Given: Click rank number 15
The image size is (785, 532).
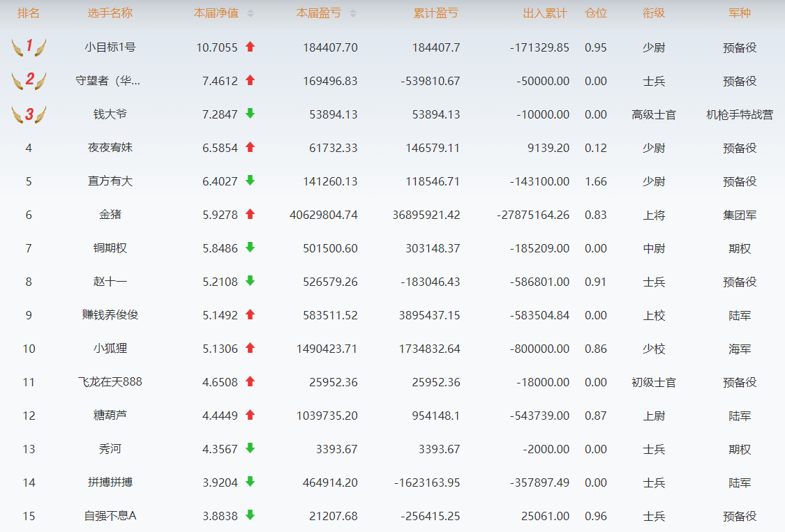Looking at the screenshot, I should 29,516.
